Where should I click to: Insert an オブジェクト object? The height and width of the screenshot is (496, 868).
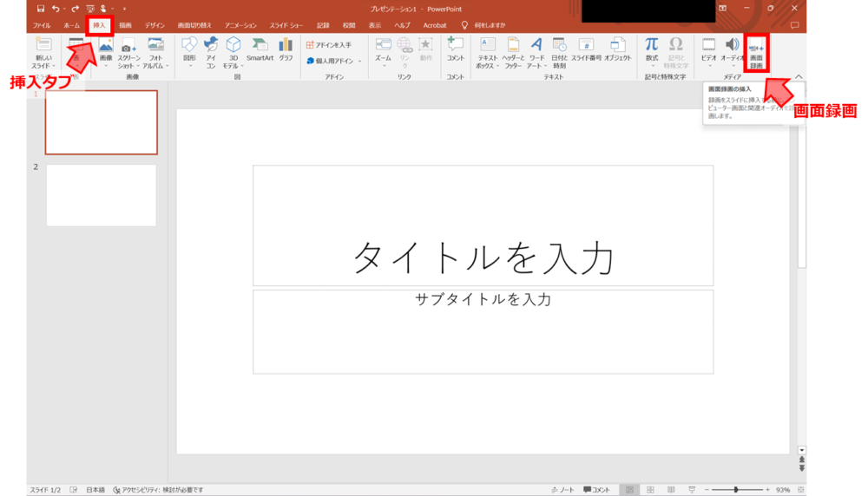tap(618, 49)
